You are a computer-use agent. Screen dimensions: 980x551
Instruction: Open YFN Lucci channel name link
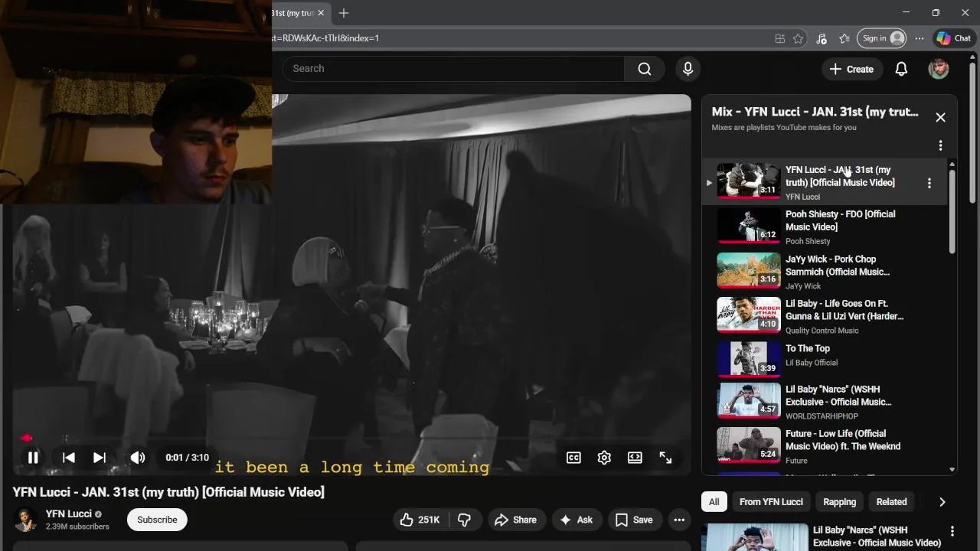[69, 514]
